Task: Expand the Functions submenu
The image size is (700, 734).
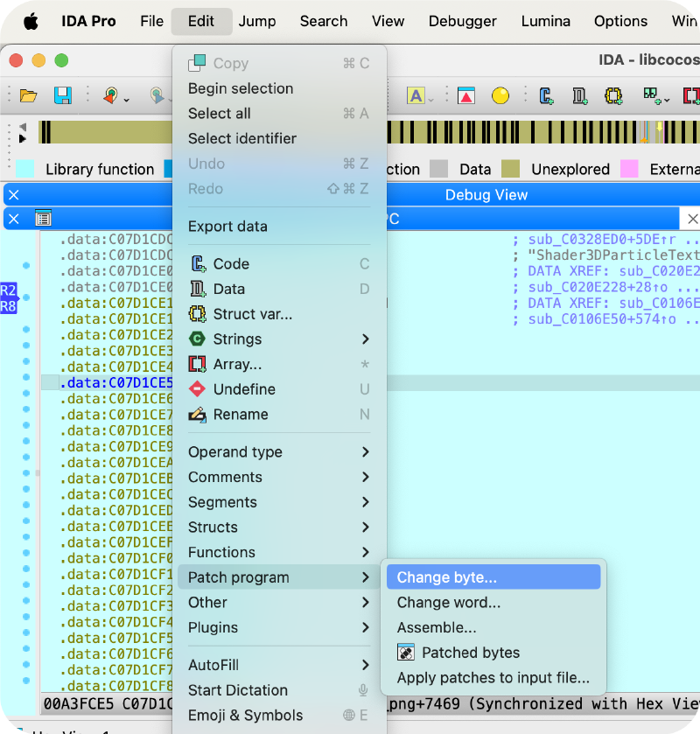Action: [x=278, y=553]
